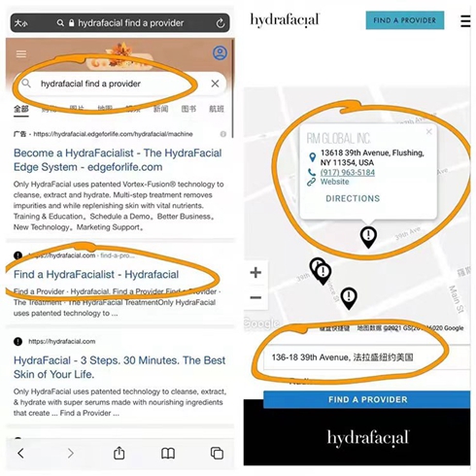Open the Google account profile icon
This screenshot has height=476, width=476.
pyautogui.click(x=220, y=52)
